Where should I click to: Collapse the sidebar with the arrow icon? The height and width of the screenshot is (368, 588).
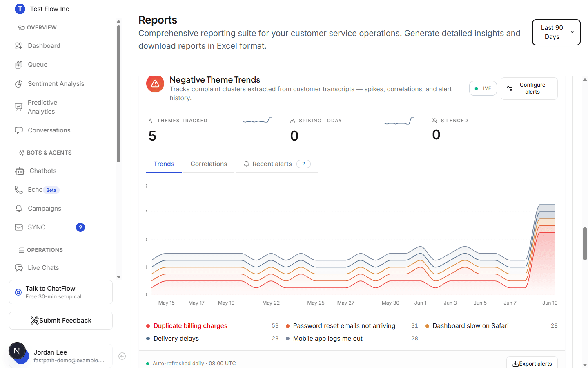122,356
